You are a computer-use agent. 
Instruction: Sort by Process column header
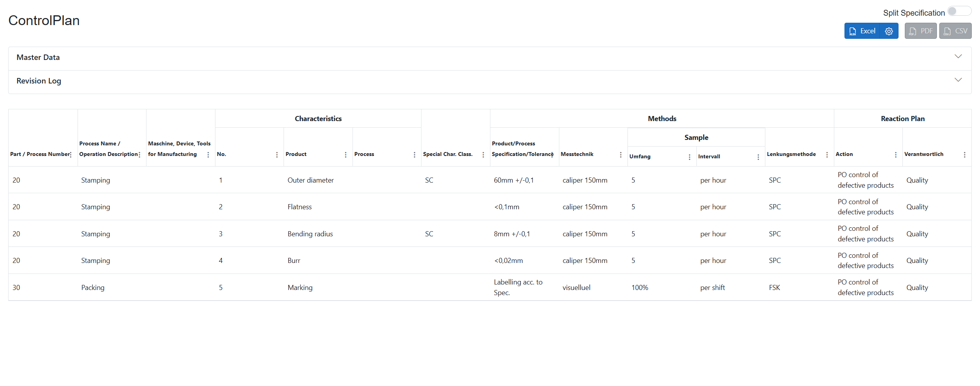click(x=364, y=154)
